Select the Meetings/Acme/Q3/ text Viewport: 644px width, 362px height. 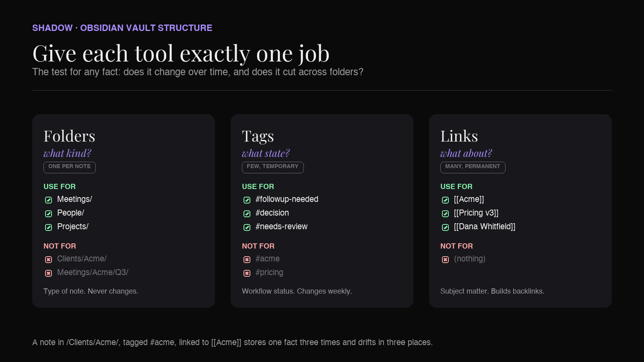(93, 272)
